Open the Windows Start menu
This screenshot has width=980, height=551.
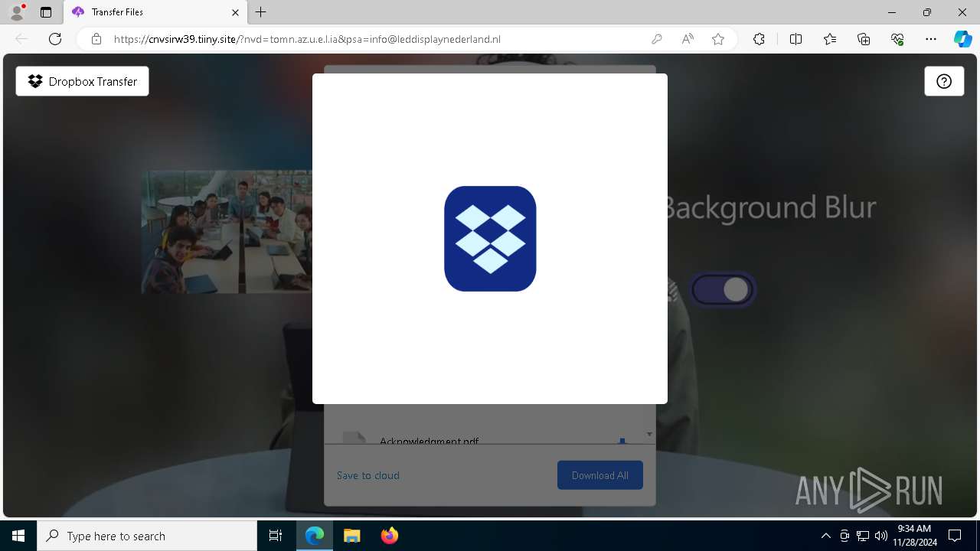tap(18, 536)
